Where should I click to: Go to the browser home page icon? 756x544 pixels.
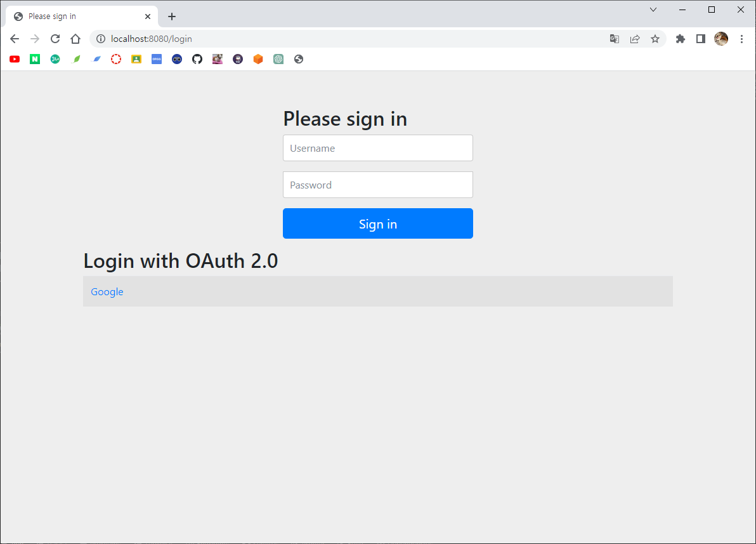75,39
